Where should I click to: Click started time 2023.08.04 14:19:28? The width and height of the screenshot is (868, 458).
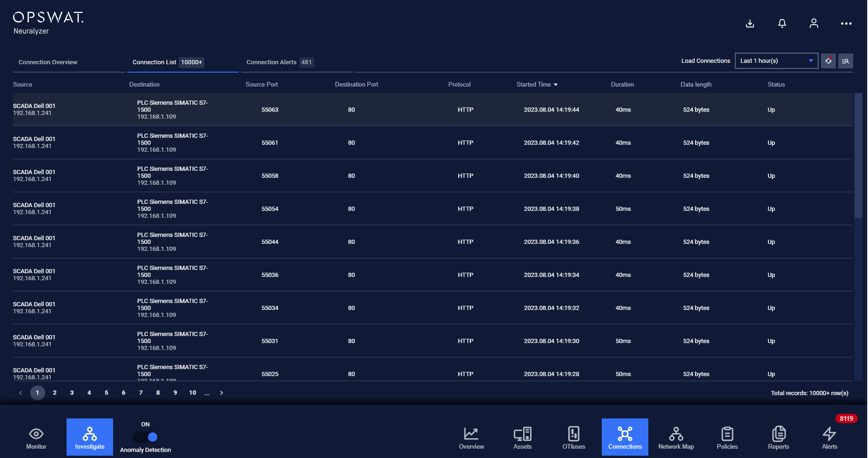coord(552,374)
